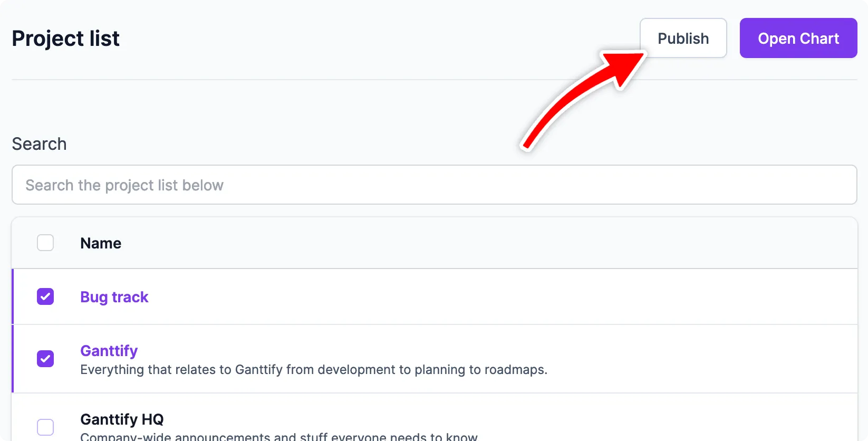Check the Ganttify HQ checkbox
Screen dimensions: 868x441
click(x=45, y=427)
